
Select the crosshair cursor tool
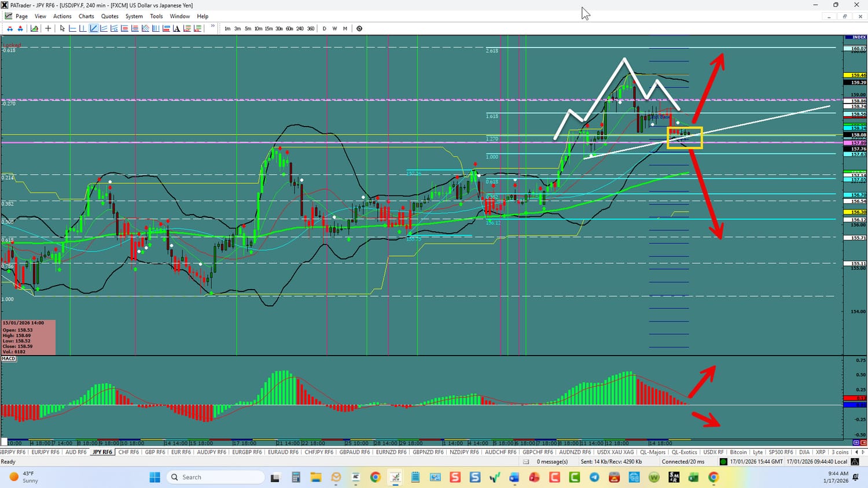point(48,28)
